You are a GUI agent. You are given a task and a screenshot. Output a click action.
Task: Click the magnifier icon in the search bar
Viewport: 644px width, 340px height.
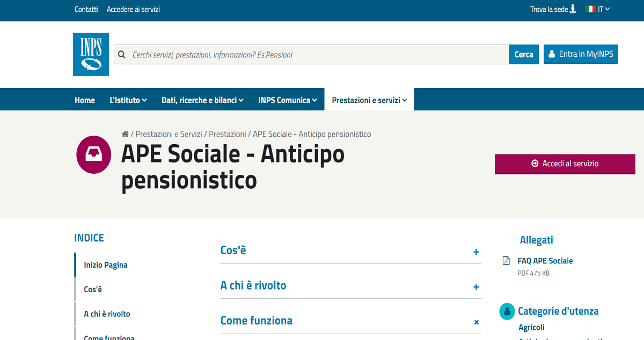pyautogui.click(x=122, y=55)
